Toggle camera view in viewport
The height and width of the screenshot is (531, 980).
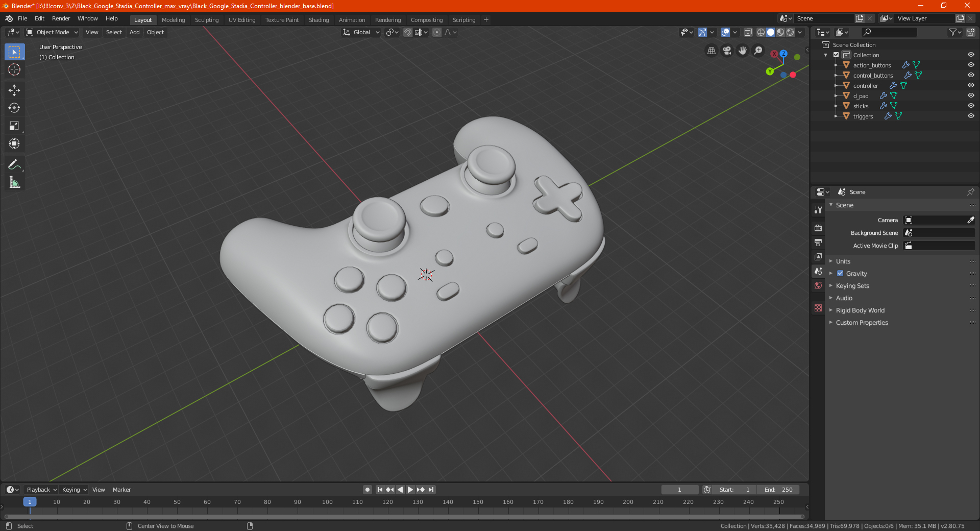727,51
